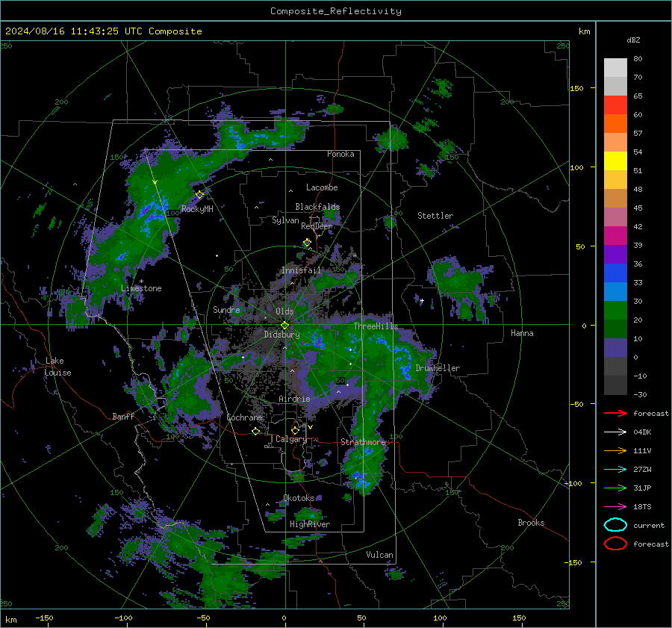
Task: Select the light blue swatch above 30 dBZ
Action: tap(615, 291)
